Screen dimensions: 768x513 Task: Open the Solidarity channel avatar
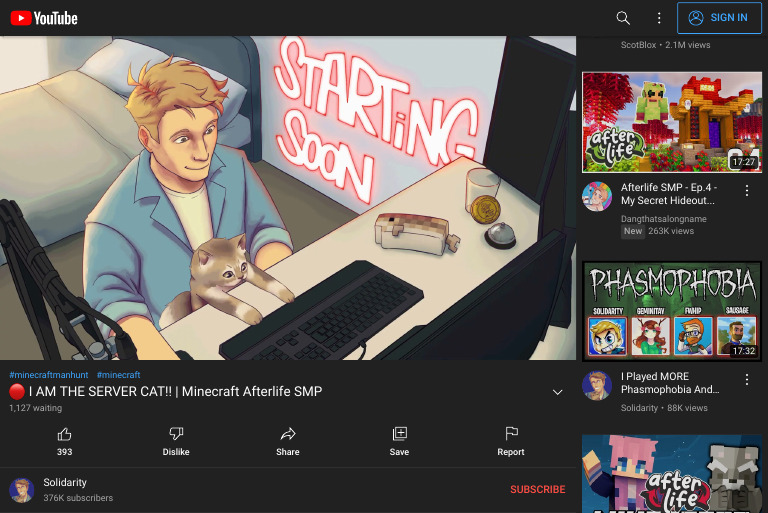22,490
